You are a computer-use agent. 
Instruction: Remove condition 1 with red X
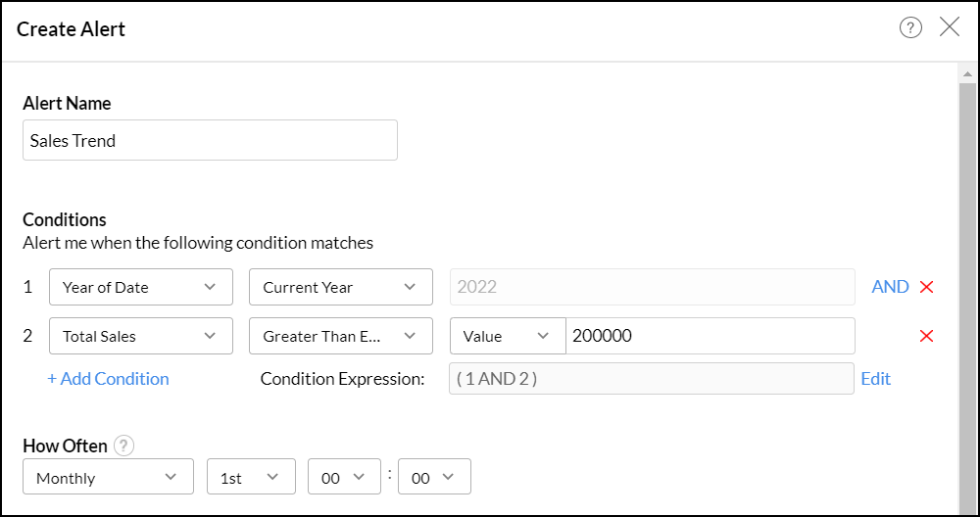point(926,287)
